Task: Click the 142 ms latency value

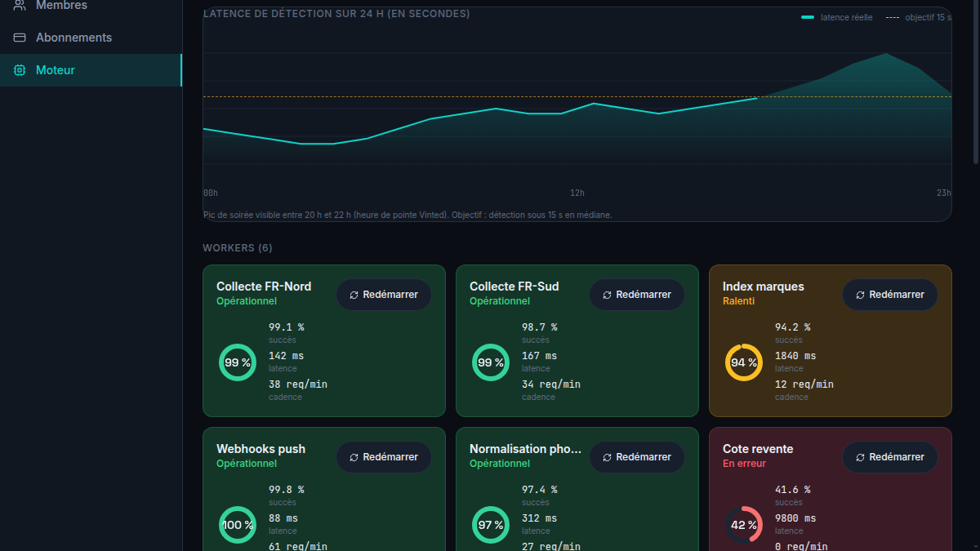Action: [287, 356]
